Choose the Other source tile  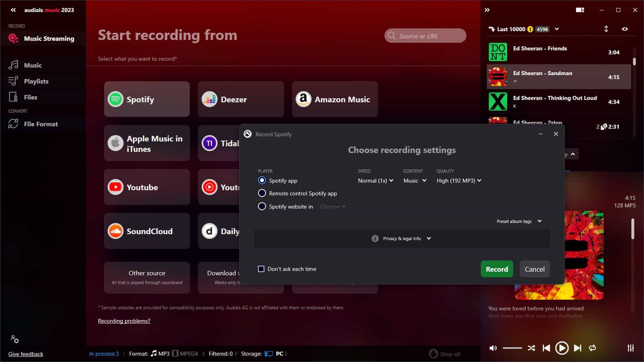(x=147, y=278)
